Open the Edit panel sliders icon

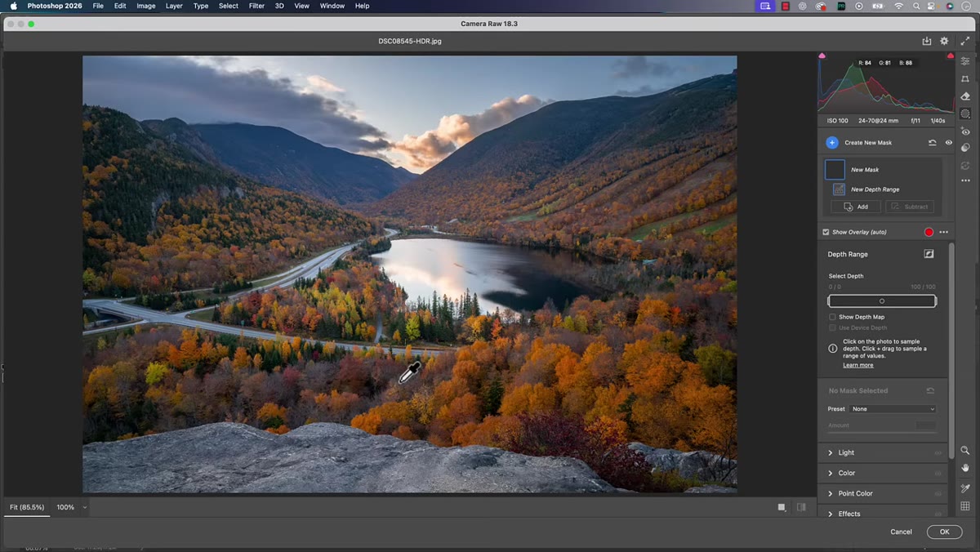[x=965, y=61]
